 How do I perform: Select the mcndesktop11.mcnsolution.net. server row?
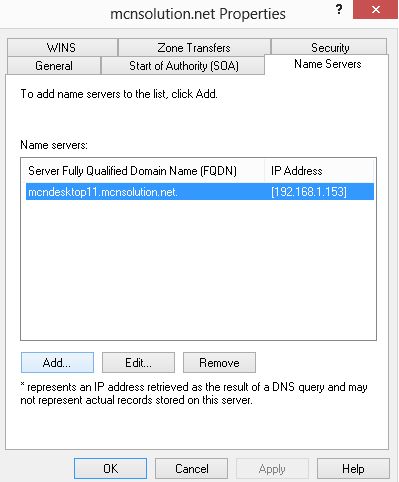(200, 192)
